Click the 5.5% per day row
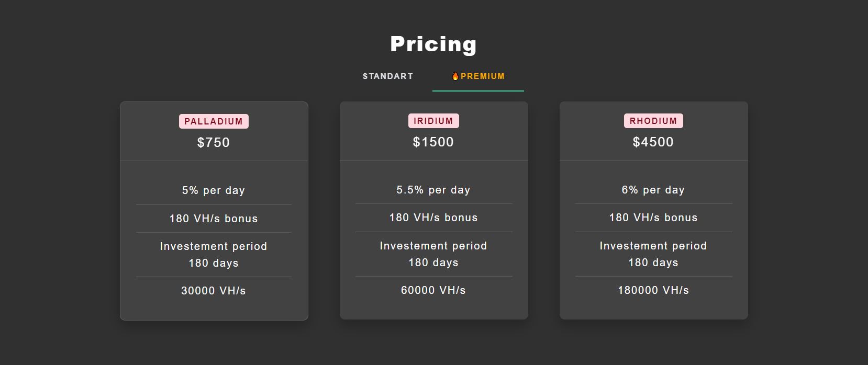868x365 pixels. pos(433,190)
